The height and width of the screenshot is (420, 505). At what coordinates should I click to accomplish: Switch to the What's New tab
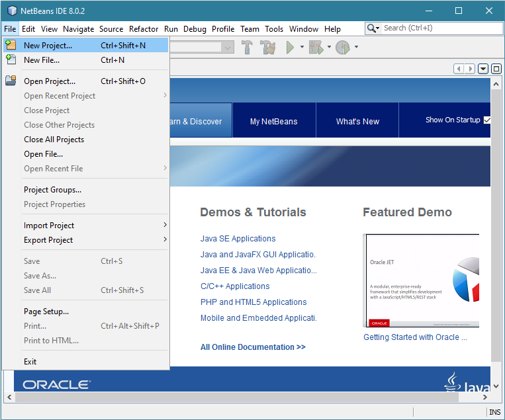pos(357,121)
